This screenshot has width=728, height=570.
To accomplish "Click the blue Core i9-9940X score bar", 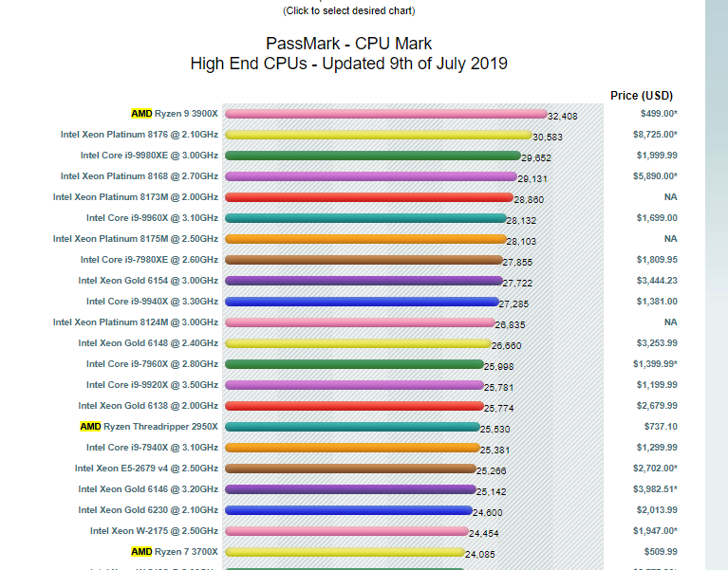I will tap(363, 302).
